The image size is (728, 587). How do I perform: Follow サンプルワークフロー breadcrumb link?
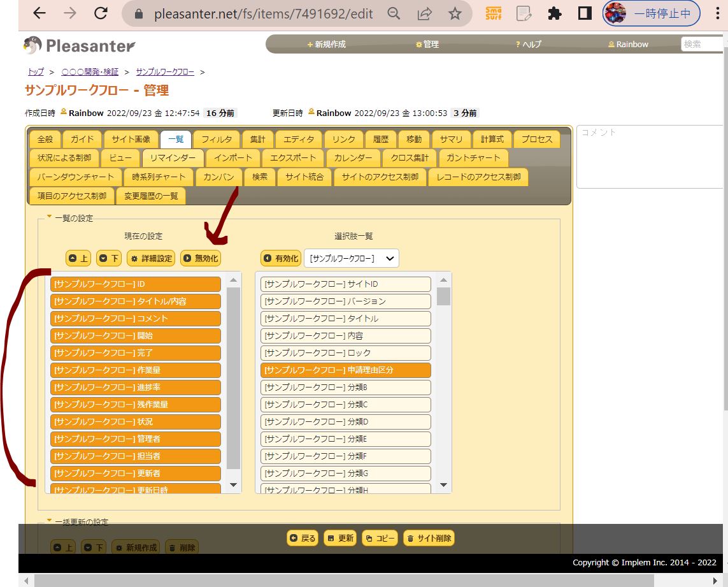[166, 72]
